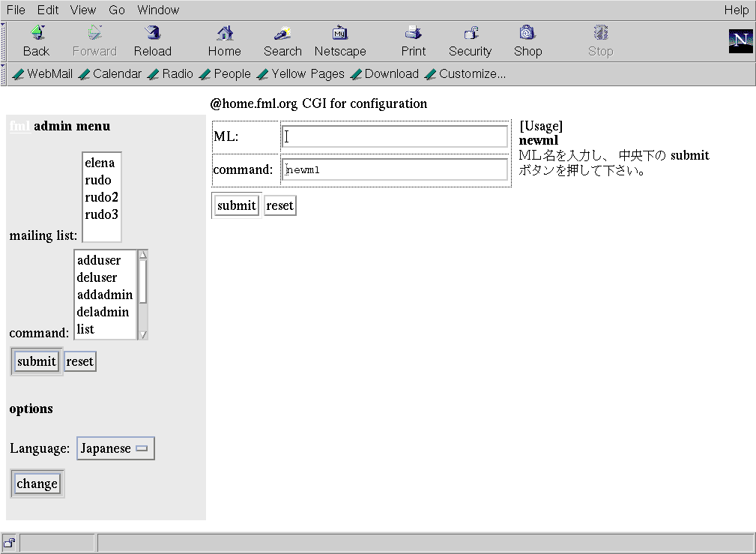Viewport: 756px width, 554px height.
Task: Collapse the personal toolbar handle
Action: click(x=3, y=73)
